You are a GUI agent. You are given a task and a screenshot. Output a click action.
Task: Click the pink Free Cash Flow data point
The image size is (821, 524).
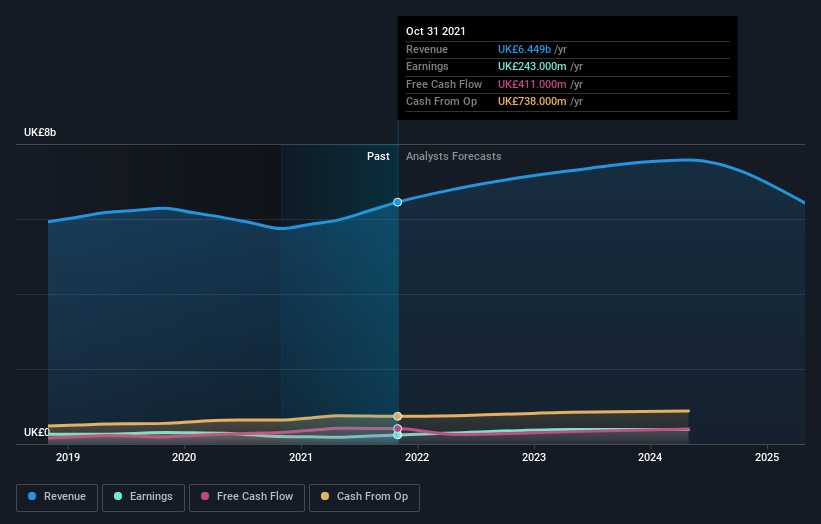(397, 429)
